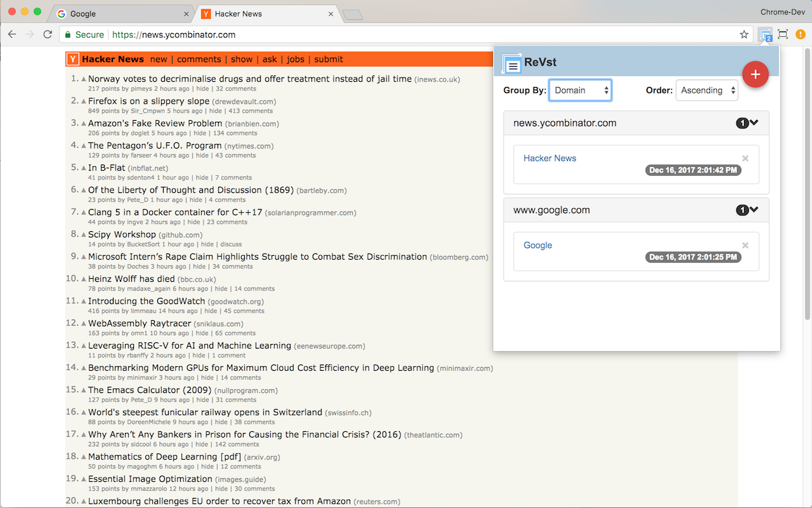Collapse the www.google.com group chevron
The image size is (812, 508).
754,210
